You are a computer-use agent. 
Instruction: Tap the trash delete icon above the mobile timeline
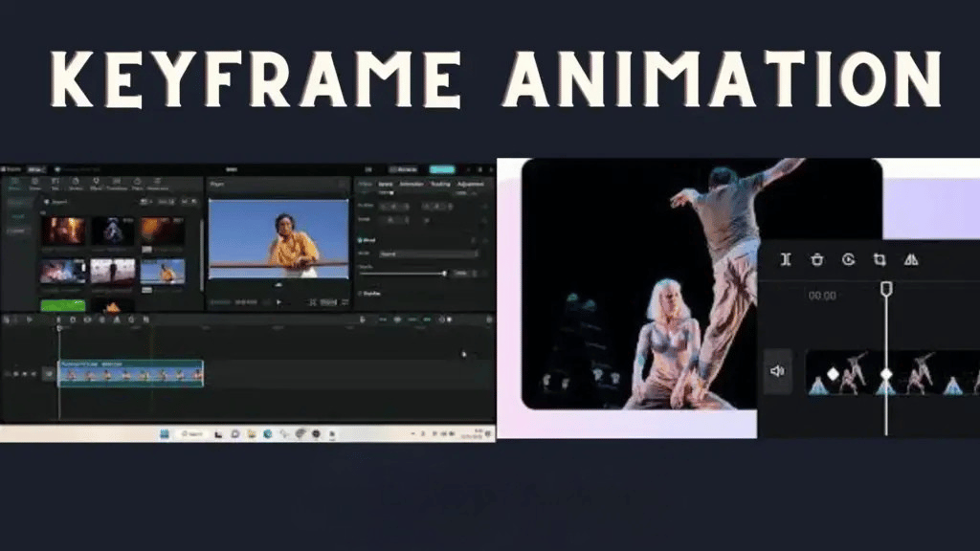(817, 259)
